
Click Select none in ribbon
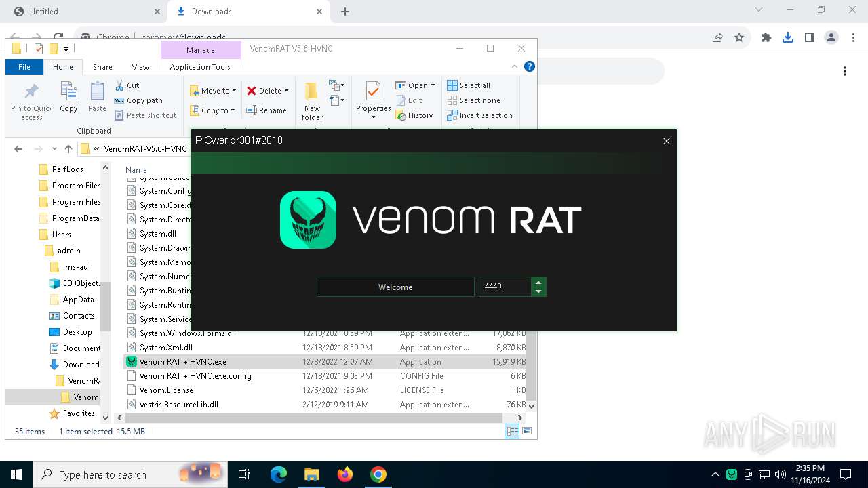[x=473, y=100]
